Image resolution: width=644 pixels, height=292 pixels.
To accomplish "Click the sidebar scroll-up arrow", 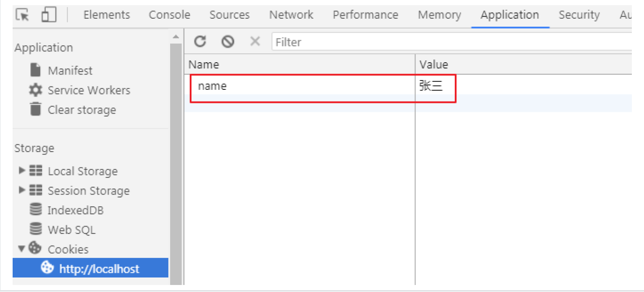I will click(176, 37).
